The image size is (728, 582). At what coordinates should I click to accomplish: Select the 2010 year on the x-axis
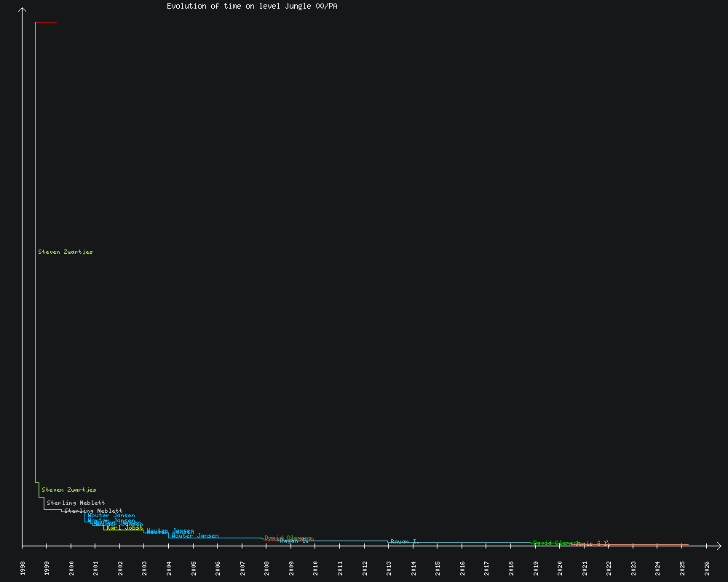(x=315, y=567)
